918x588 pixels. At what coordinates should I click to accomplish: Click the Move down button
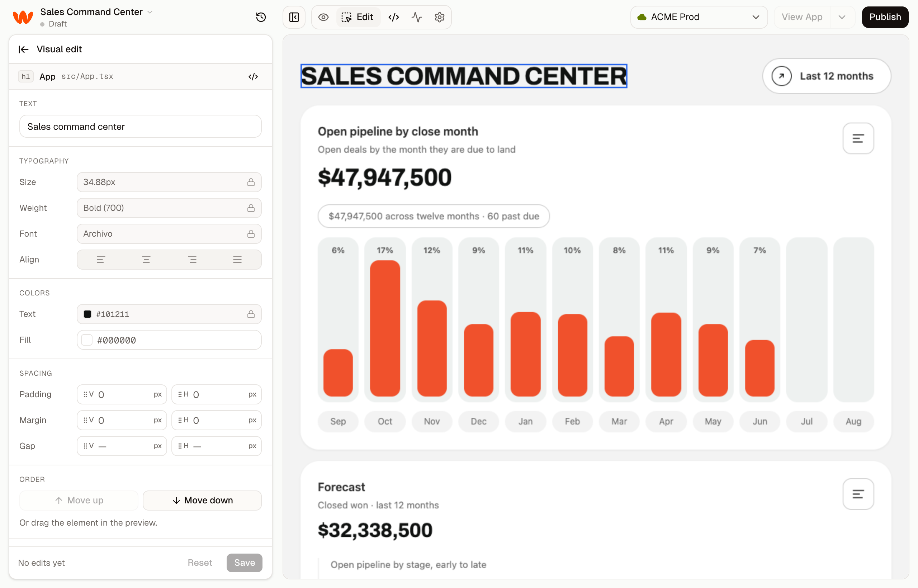point(202,500)
